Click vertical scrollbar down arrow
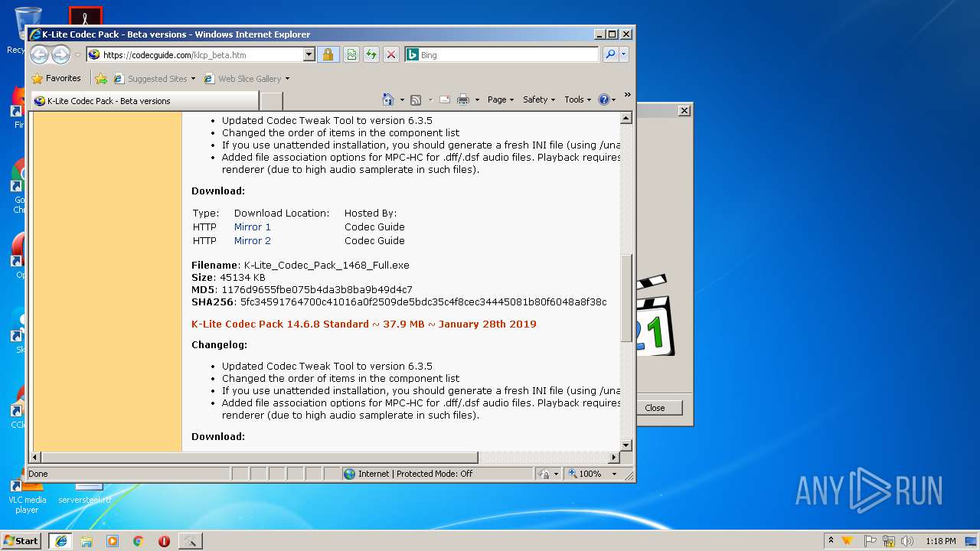980x551 pixels. coord(626,445)
